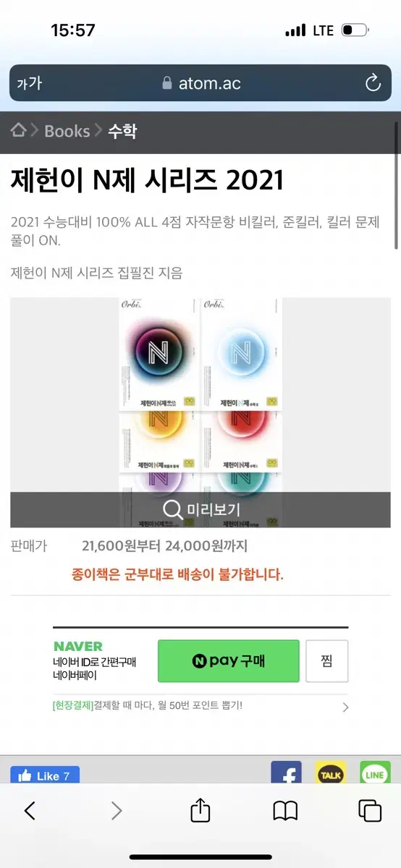Share via the KakaoTalk icon
Screen dimensions: 401x868
pos(331,773)
